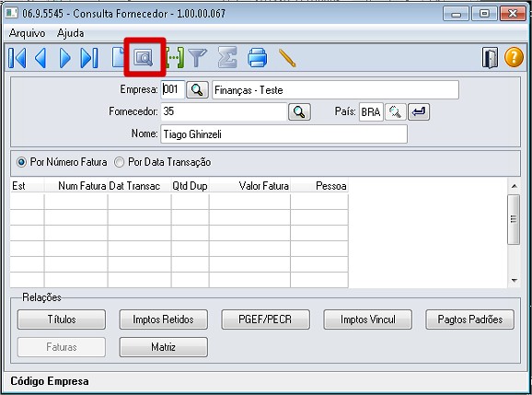The image size is (532, 395).
Task: Open the search record toolbar icon
Action: pos(144,58)
